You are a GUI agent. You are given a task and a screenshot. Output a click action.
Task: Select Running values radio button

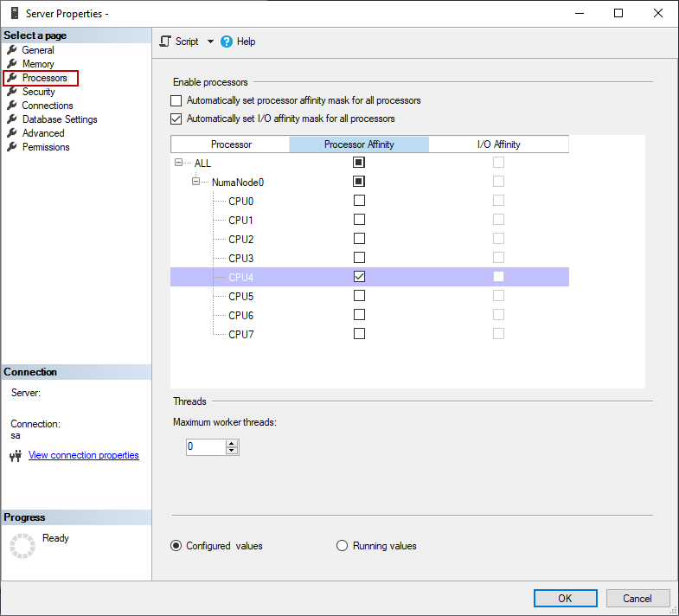coord(343,546)
